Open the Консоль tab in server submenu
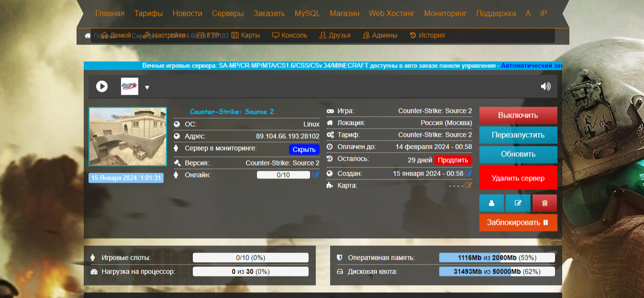644x298 pixels. tap(289, 35)
